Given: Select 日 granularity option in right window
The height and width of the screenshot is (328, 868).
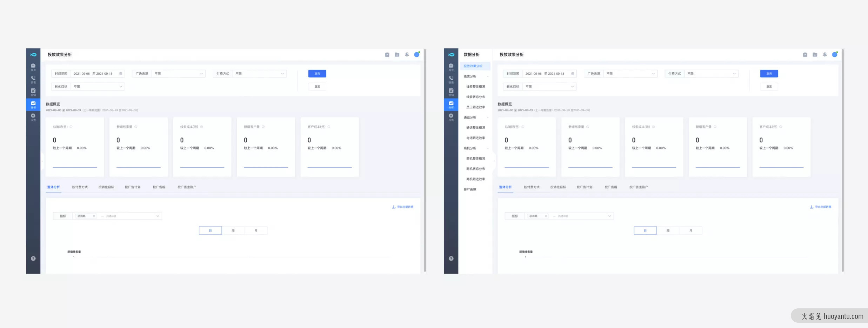Looking at the screenshot, I should pos(645,230).
